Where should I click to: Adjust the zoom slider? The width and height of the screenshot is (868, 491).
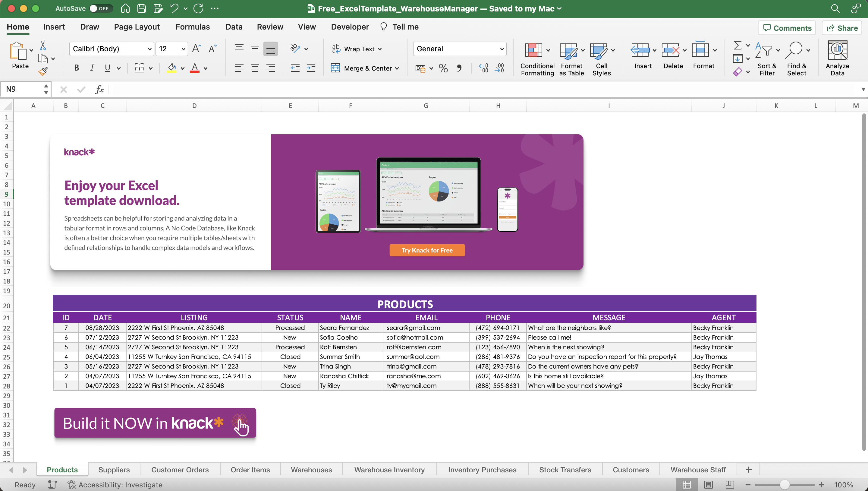click(x=784, y=485)
